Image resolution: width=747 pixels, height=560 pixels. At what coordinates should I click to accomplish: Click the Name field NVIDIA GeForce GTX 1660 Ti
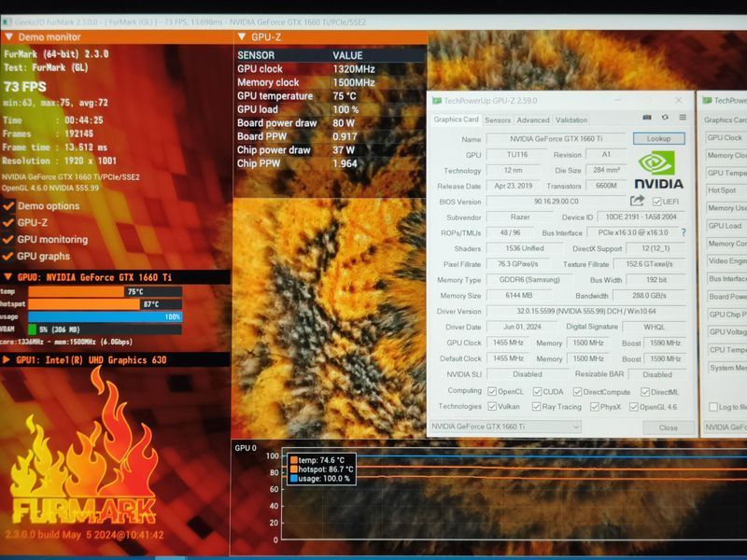(556, 138)
